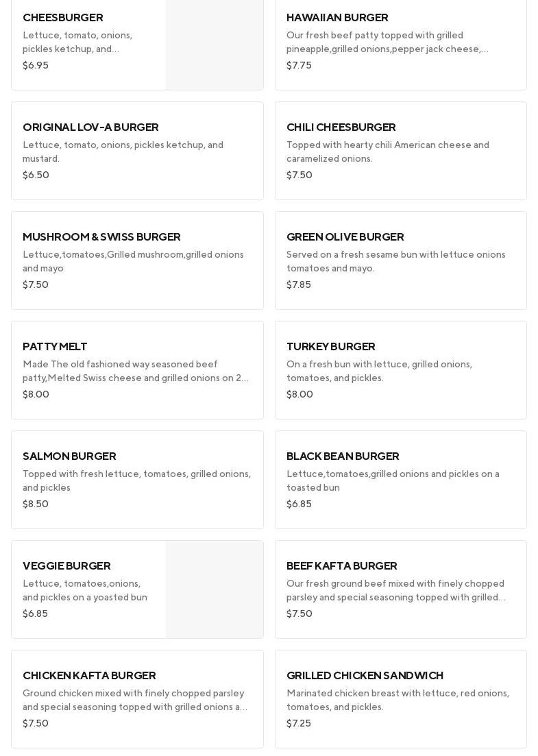Click the Green Olive Burger heading
This screenshot has width=538, height=756.
click(x=345, y=237)
